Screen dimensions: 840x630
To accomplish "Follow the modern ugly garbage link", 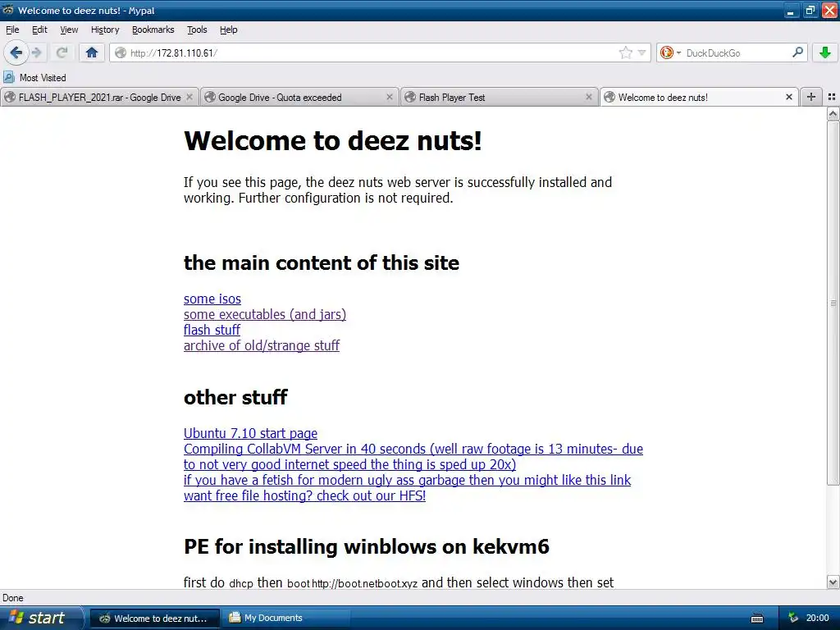I will tap(407, 480).
